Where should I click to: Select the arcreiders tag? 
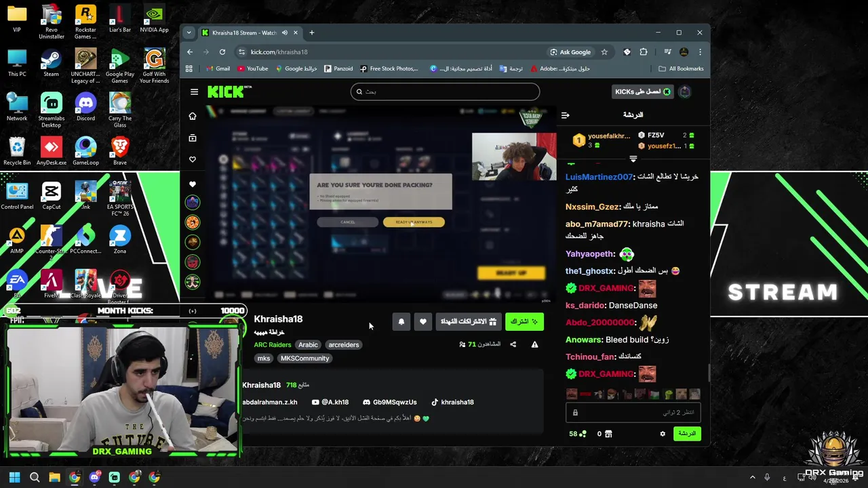[x=344, y=344]
